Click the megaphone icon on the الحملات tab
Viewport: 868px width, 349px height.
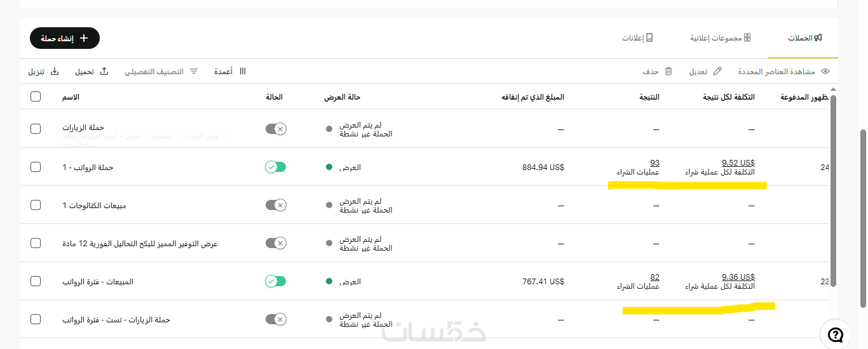[818, 38]
